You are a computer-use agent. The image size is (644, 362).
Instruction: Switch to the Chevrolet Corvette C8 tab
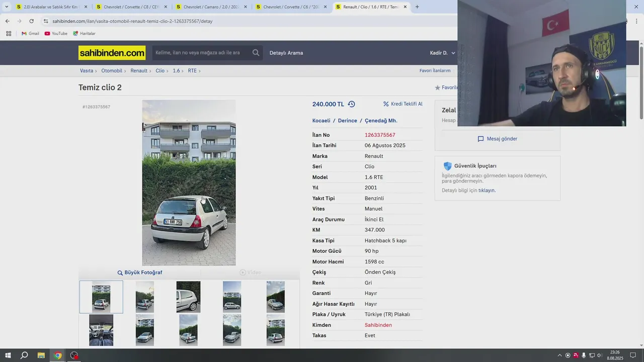(x=132, y=7)
